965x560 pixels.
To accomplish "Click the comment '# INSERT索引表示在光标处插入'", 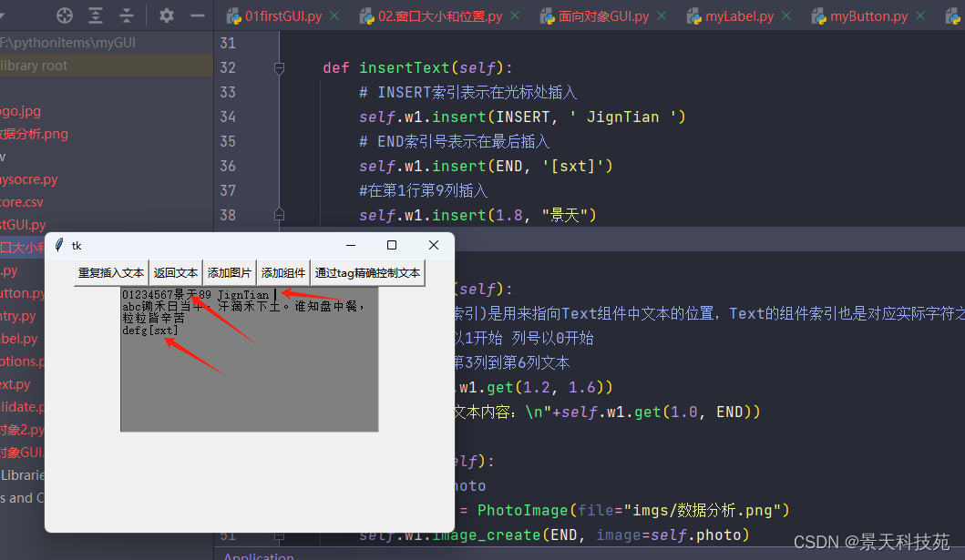I will click(467, 92).
